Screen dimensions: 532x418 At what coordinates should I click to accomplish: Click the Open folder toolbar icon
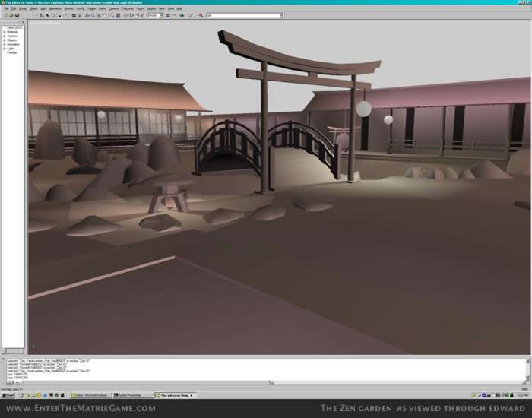(11, 16)
